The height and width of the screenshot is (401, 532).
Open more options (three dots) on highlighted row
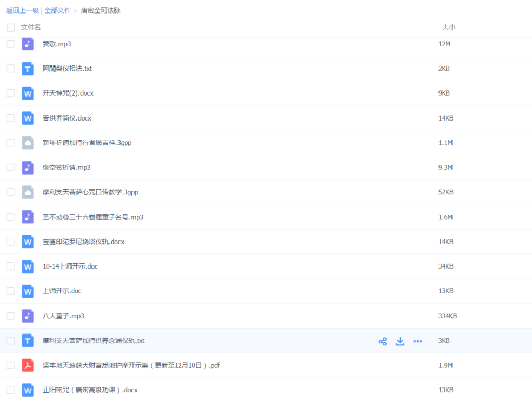(417, 341)
